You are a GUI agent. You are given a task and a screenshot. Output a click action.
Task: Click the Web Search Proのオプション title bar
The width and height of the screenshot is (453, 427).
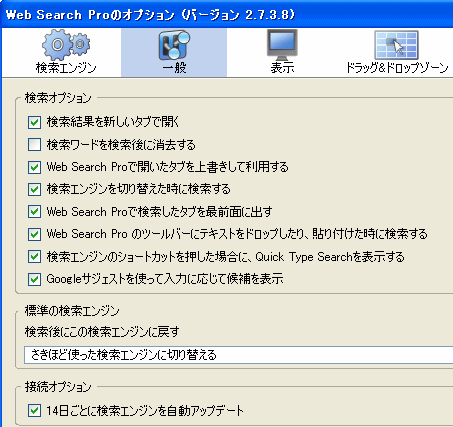[x=227, y=15]
